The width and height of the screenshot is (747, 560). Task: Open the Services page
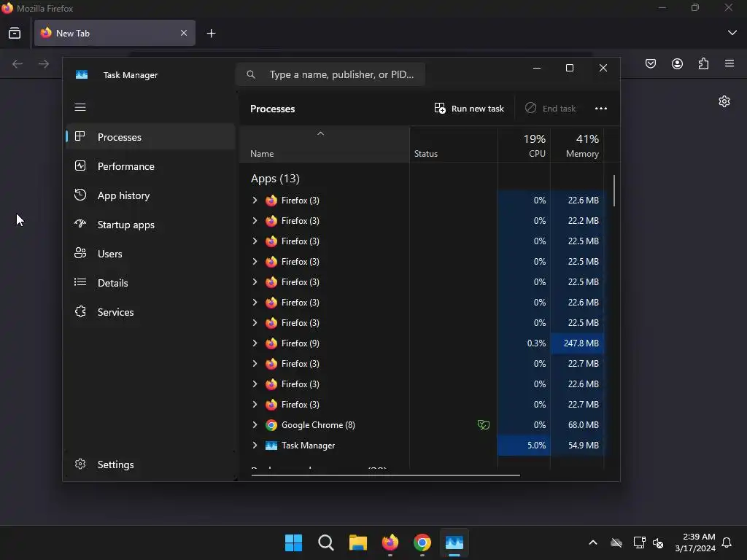150,312
